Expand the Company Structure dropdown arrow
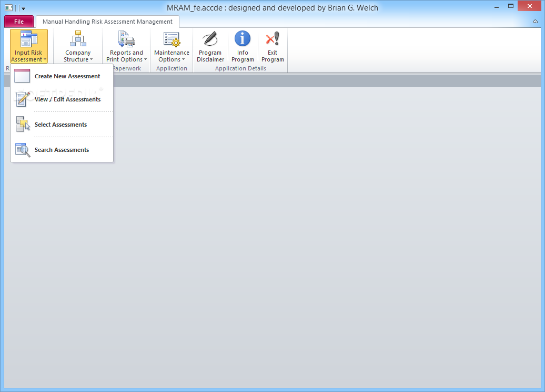545x392 pixels. [x=92, y=60]
